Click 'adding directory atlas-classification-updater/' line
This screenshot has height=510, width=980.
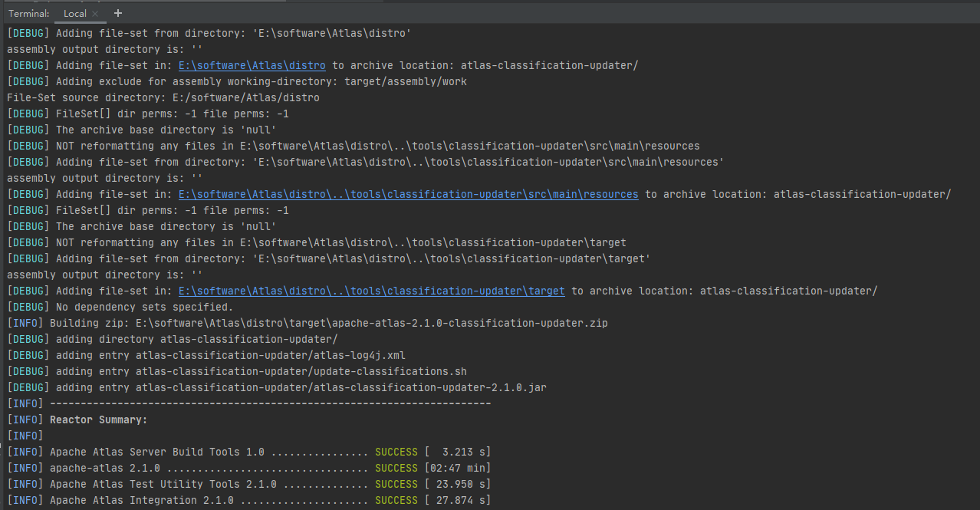coord(173,339)
